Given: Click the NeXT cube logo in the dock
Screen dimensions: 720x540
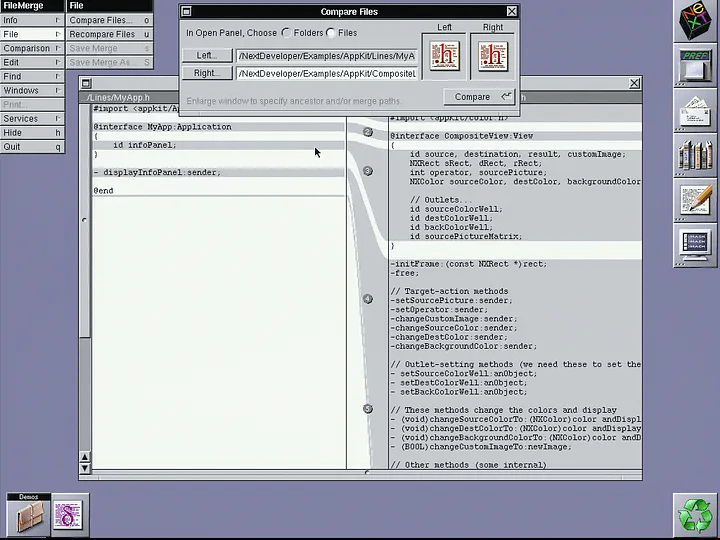Looking at the screenshot, I should (x=694, y=24).
